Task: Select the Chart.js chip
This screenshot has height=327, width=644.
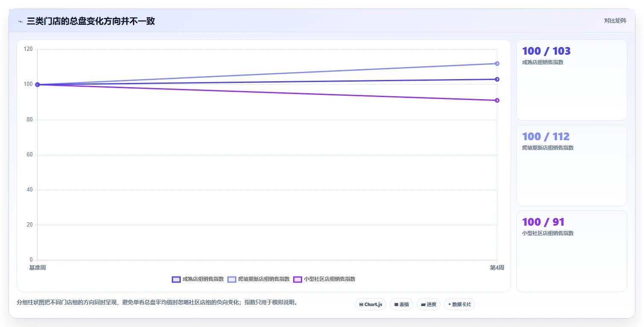Action: click(x=371, y=304)
